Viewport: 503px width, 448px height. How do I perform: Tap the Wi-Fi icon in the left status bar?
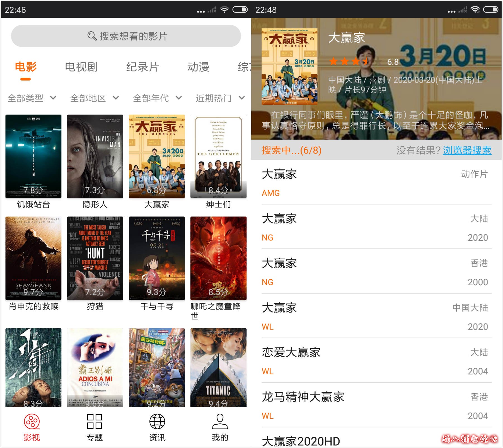[x=224, y=10]
